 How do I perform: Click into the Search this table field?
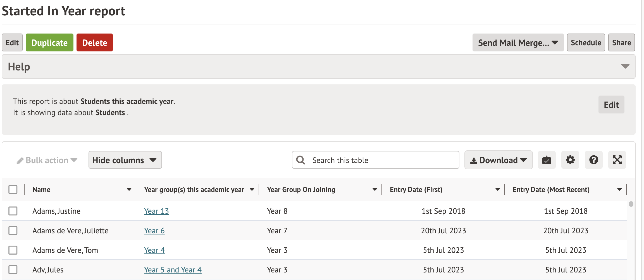[x=383, y=160]
